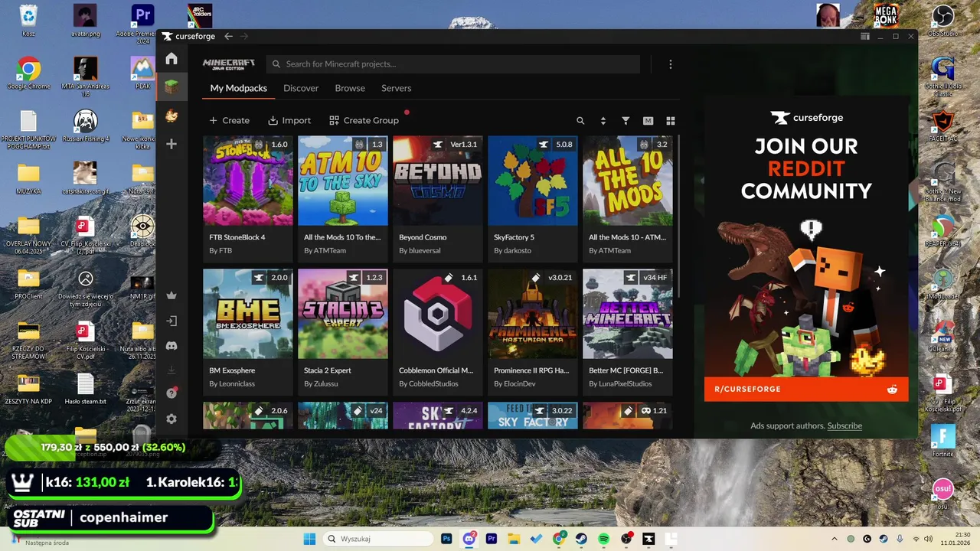Select All the Mods 10 - ATM title

[x=627, y=237]
